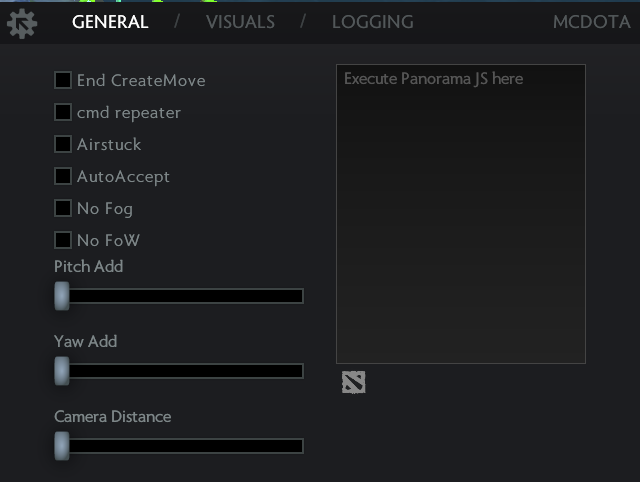The image size is (640, 482).
Task: Switch to the VISUALS tab
Action: (x=240, y=22)
